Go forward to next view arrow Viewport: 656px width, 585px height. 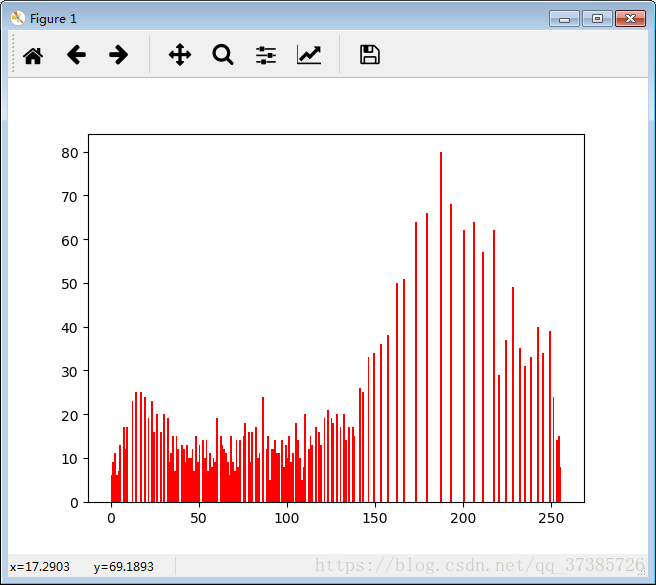click(x=118, y=55)
